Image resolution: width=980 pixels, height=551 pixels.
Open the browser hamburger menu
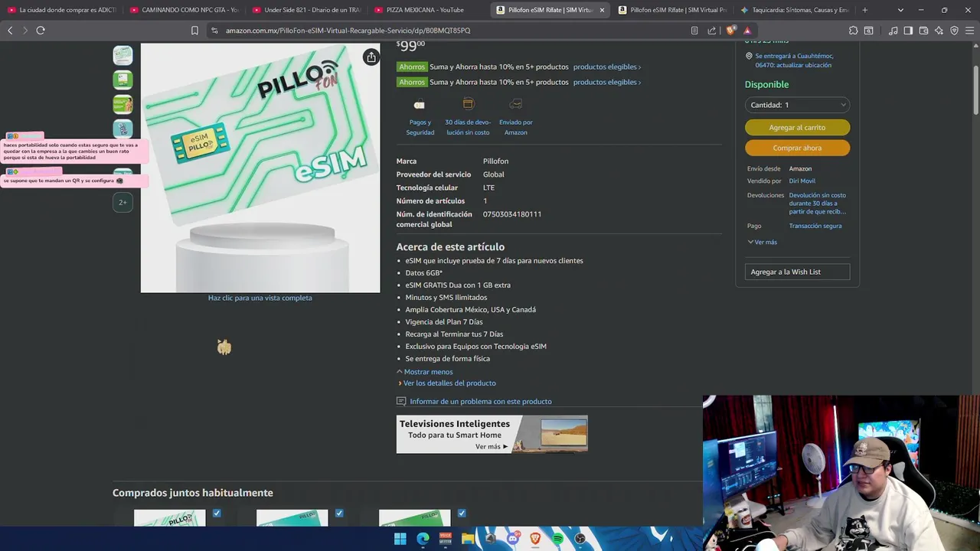(x=969, y=31)
